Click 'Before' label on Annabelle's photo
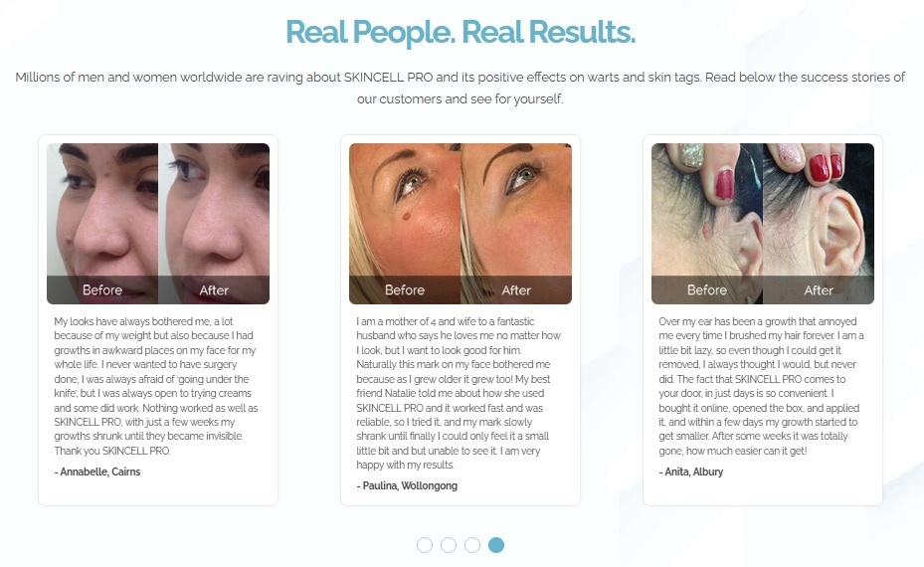 (102, 290)
